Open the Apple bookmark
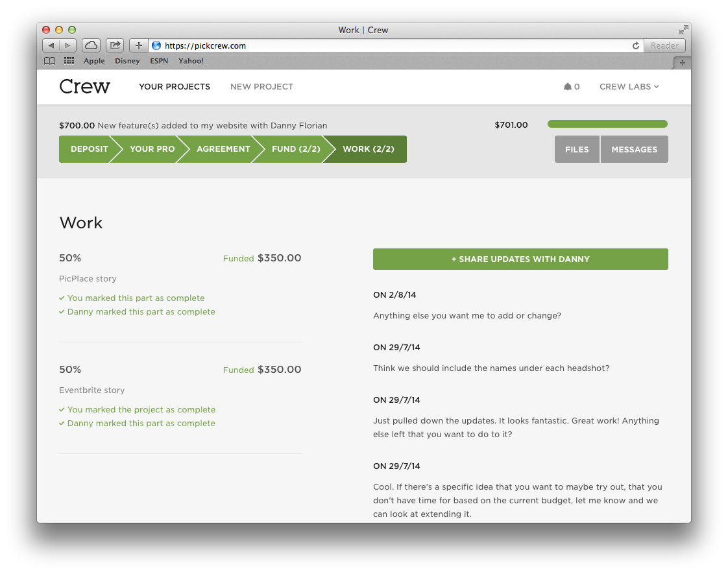 94,61
